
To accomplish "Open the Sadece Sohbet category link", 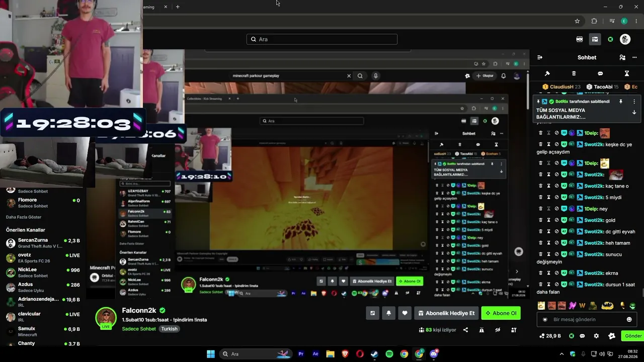I will click(139, 329).
